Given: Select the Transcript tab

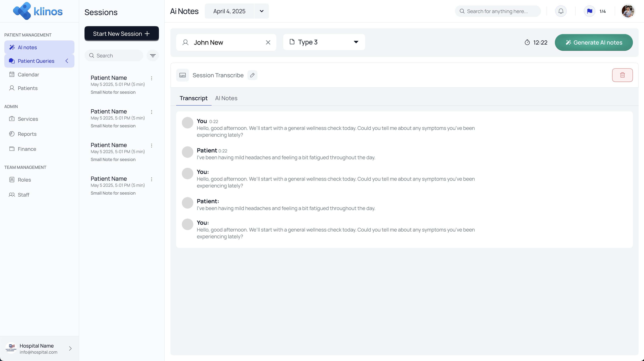Looking at the screenshot, I should pos(193,98).
